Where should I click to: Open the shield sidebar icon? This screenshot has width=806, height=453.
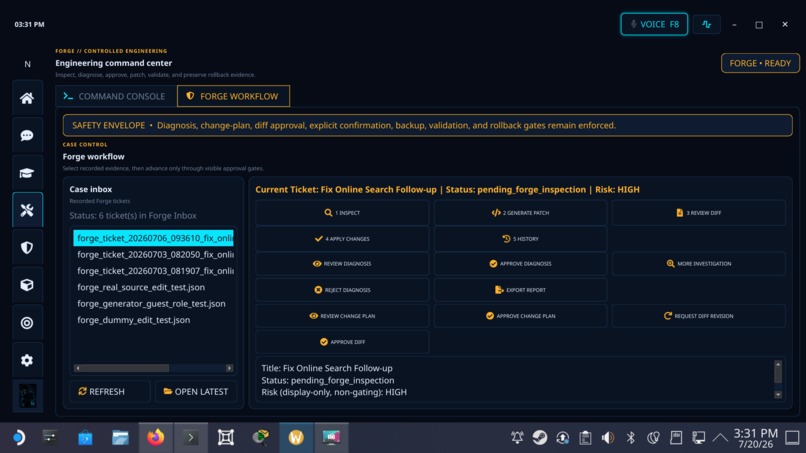pyautogui.click(x=27, y=248)
